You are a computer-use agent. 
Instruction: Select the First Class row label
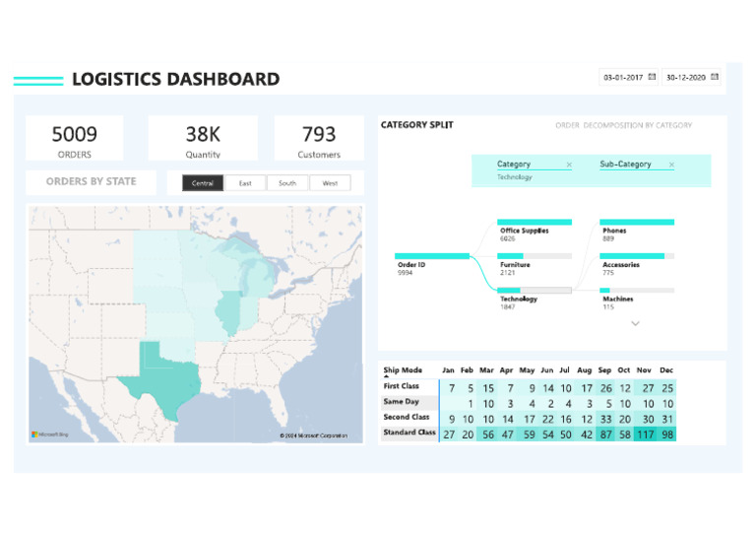(x=402, y=386)
